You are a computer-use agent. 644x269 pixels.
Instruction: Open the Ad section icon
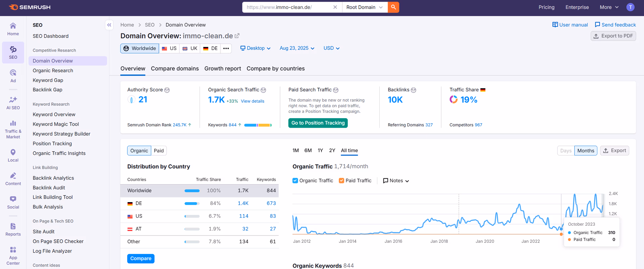coord(13,76)
